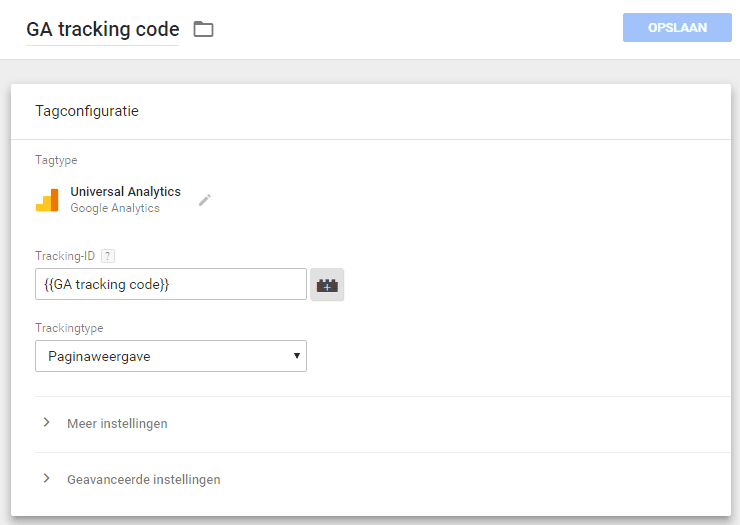Click the Universal Analytics tag type name

126,191
